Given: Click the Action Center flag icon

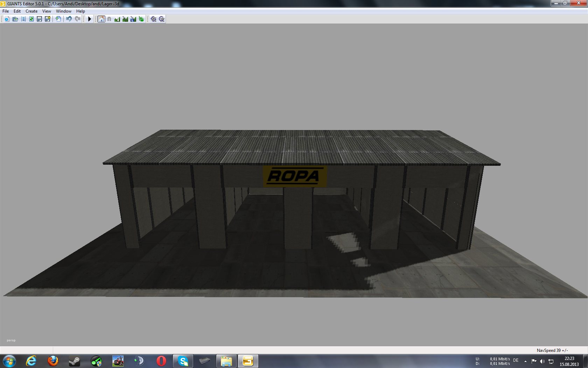Looking at the screenshot, I should click(x=534, y=361).
